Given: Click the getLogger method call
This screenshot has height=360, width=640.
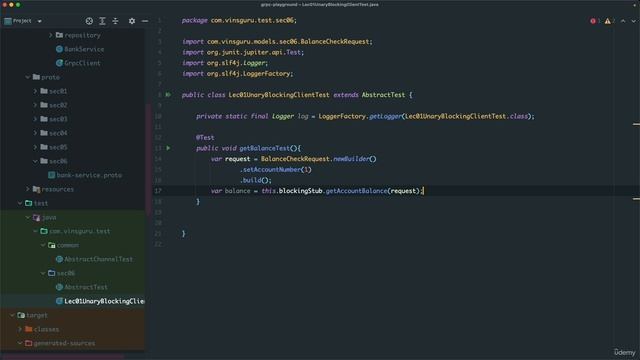Looking at the screenshot, I should (x=385, y=116).
